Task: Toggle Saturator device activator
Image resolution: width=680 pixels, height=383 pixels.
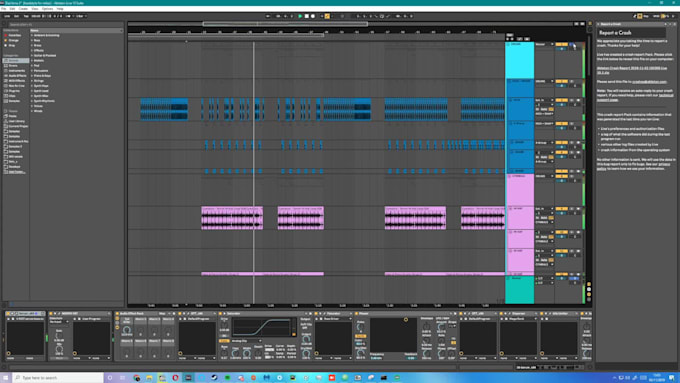Action: click(x=220, y=313)
